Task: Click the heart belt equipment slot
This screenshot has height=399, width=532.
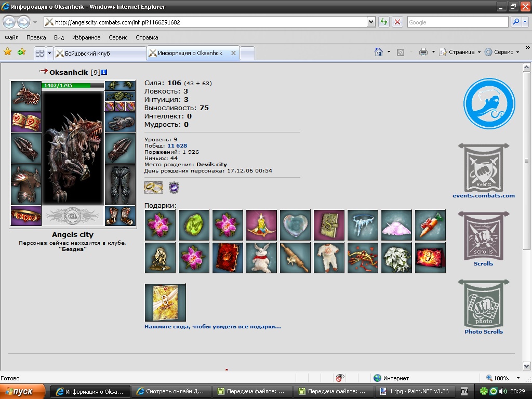Action: (x=26, y=216)
